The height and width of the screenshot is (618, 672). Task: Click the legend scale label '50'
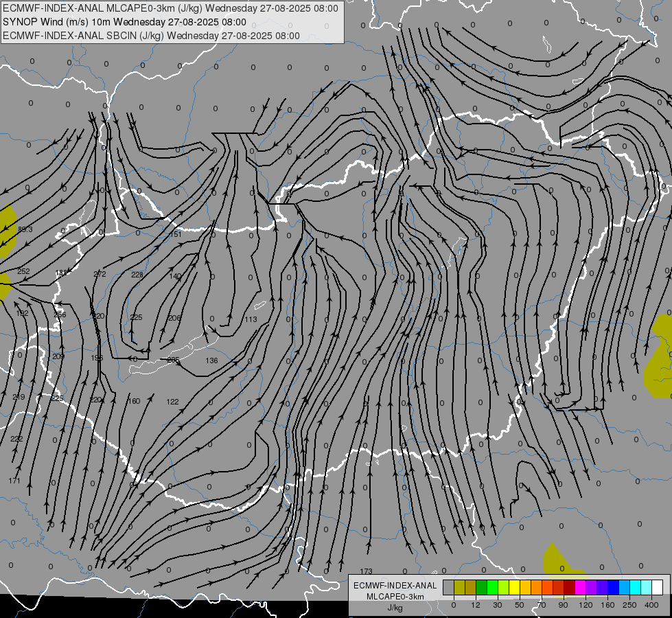(520, 605)
